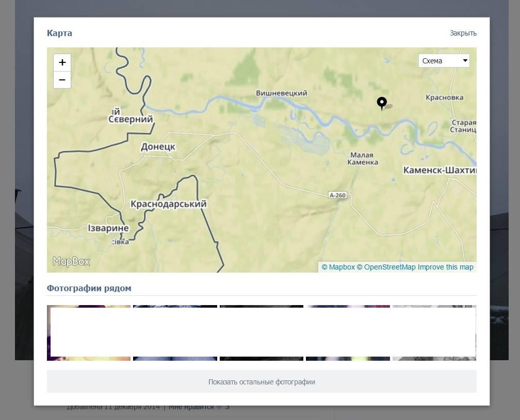Zoom out of the map
The height and width of the screenshot is (420, 520).
[x=62, y=80]
